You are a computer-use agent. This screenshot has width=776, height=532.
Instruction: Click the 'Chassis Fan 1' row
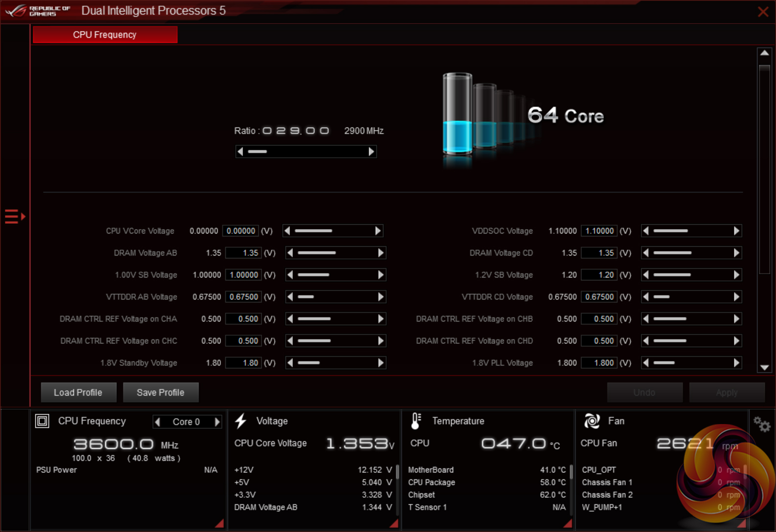pyautogui.click(x=661, y=482)
